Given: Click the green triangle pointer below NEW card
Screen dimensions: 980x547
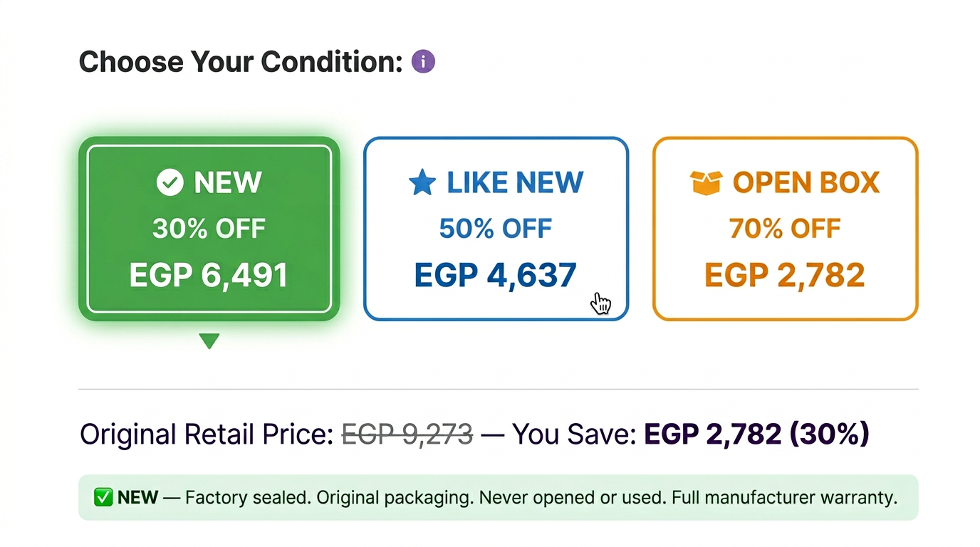Looking at the screenshot, I should click(x=209, y=341).
